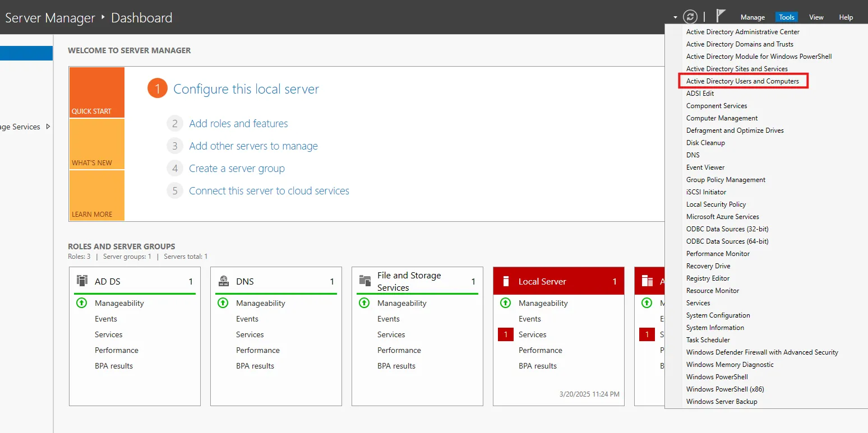Open BPA results under File and Storage Services

(x=396, y=366)
